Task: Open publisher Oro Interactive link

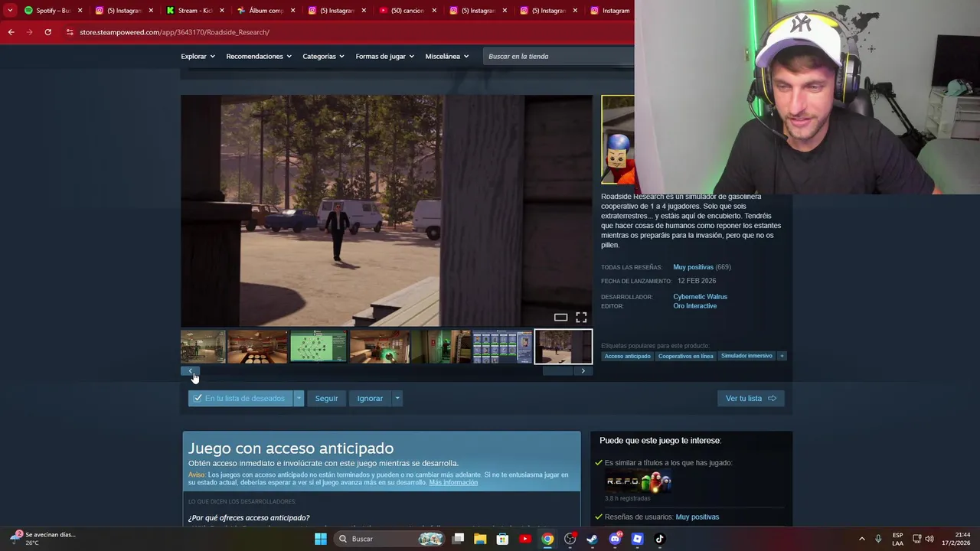Action: tap(694, 306)
